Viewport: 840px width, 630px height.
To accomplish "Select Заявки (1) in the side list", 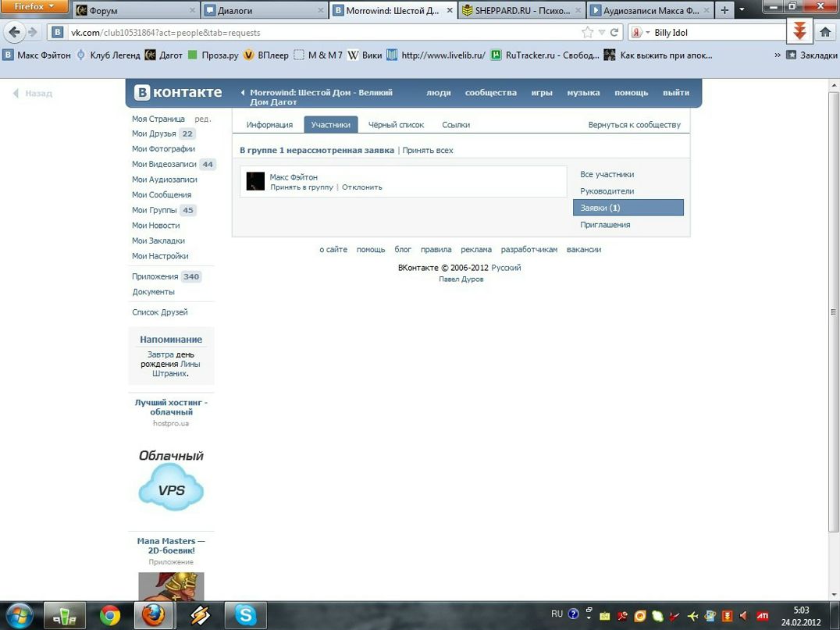I will [628, 208].
